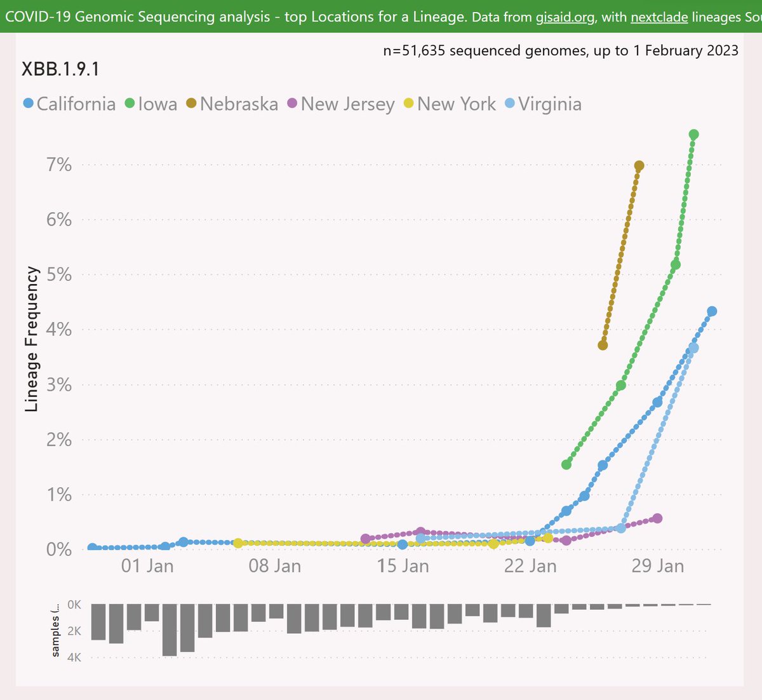The height and width of the screenshot is (700, 762).
Task: Click the 15 Jan x-axis label
Action: [403, 565]
